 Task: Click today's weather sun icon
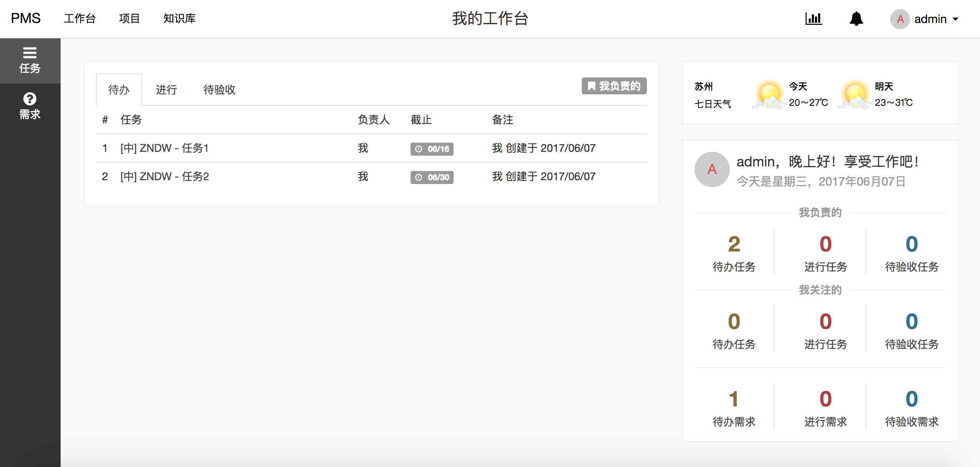pos(769,95)
